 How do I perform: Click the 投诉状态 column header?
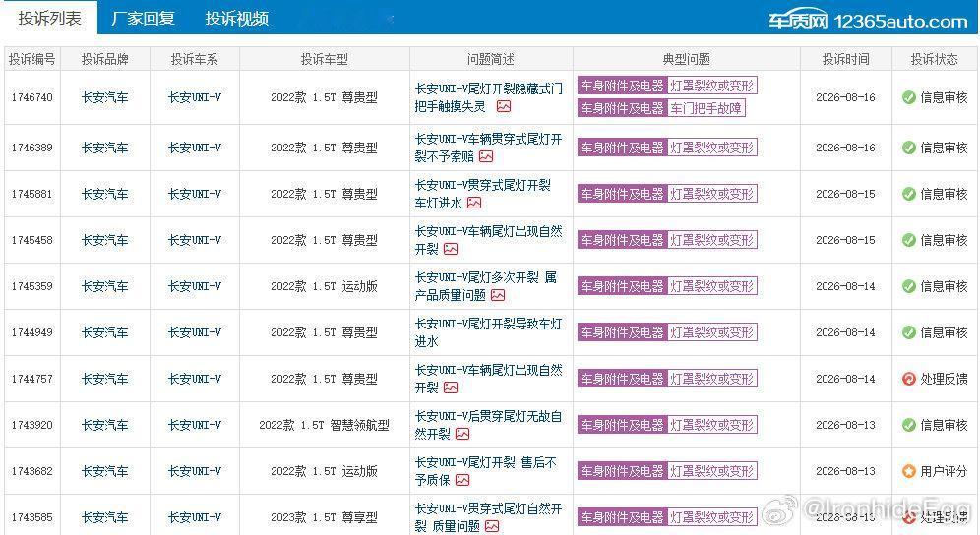(935, 59)
